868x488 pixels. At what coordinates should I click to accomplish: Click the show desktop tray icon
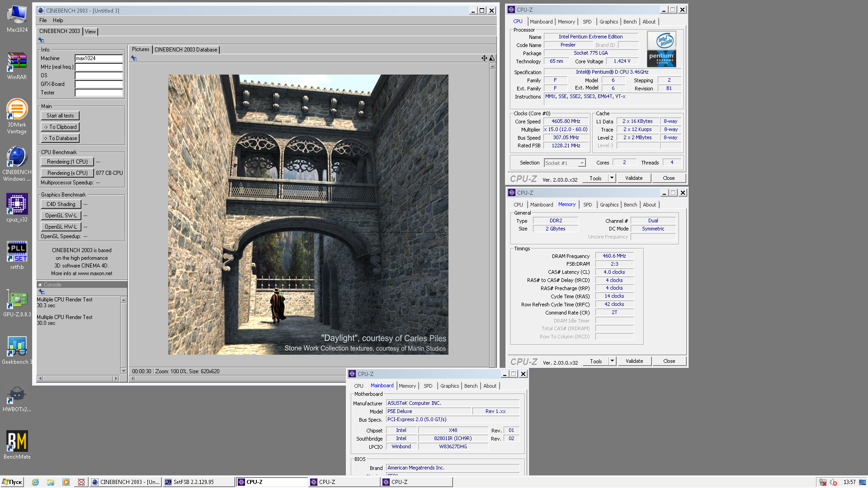(x=863, y=482)
